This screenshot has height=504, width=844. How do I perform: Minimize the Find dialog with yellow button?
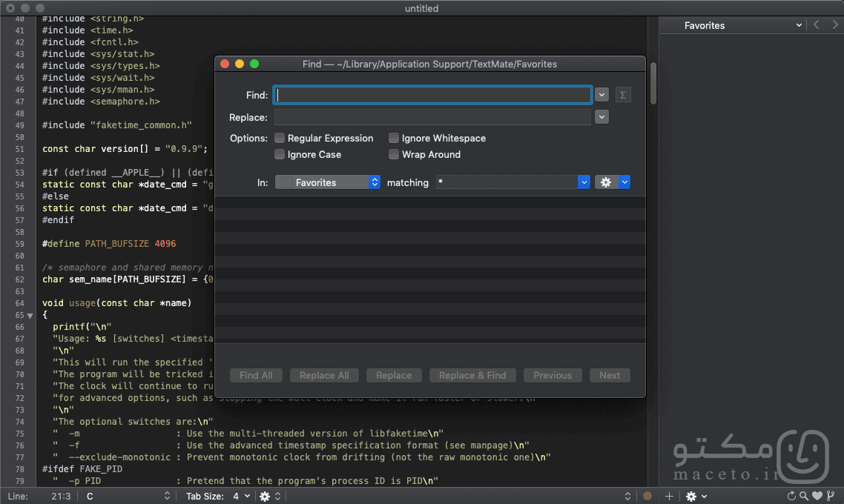coord(240,64)
